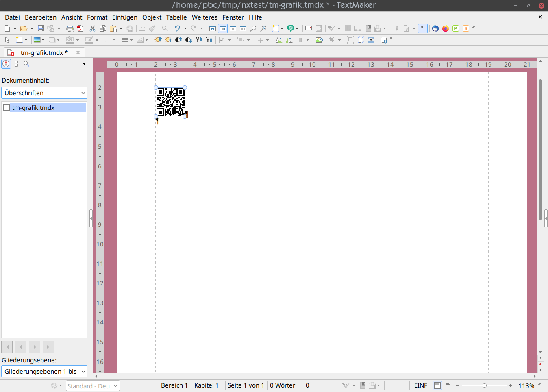The image size is (548, 392).
Task: Click the actual size 1:1 view icon
Action: coord(213,28)
